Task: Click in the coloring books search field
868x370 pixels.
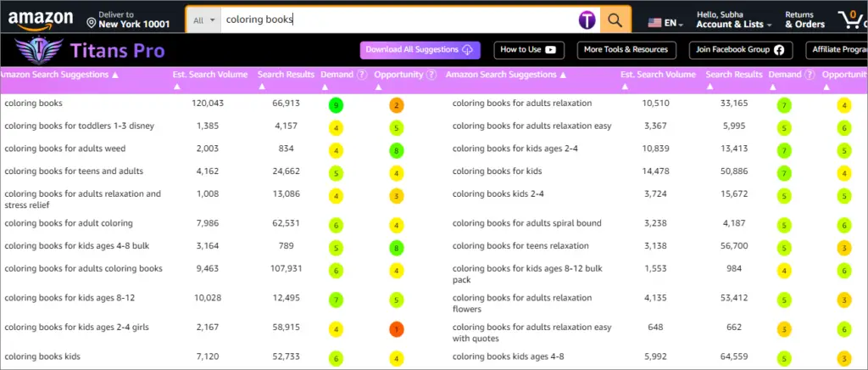Action: (x=398, y=20)
